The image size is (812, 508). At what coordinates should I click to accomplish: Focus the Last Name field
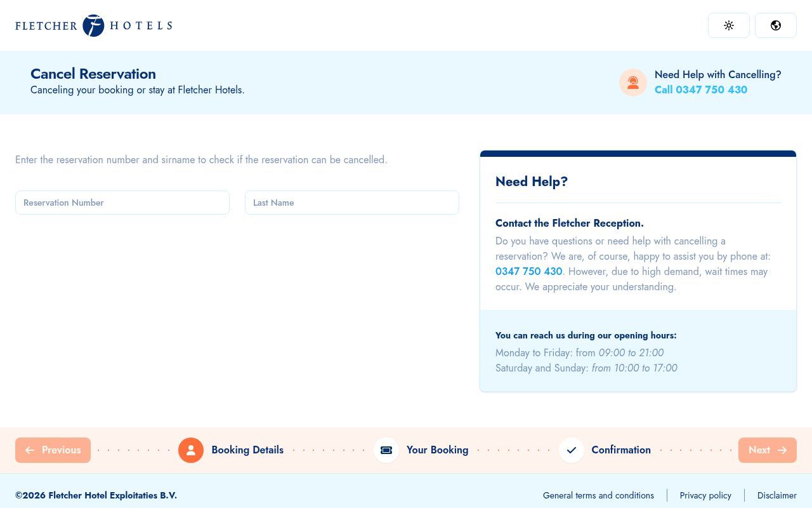click(352, 203)
